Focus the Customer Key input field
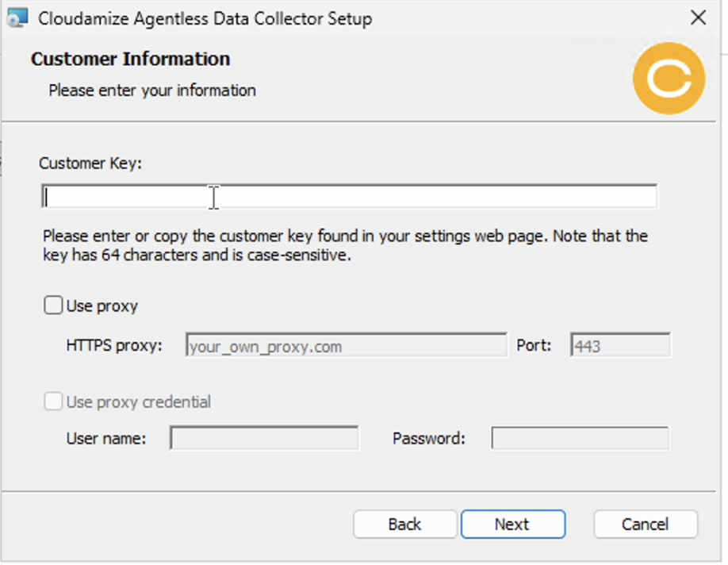The image size is (728, 565). point(349,197)
